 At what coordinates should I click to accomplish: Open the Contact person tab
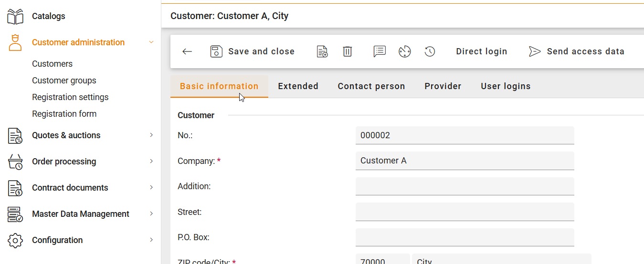pos(371,86)
